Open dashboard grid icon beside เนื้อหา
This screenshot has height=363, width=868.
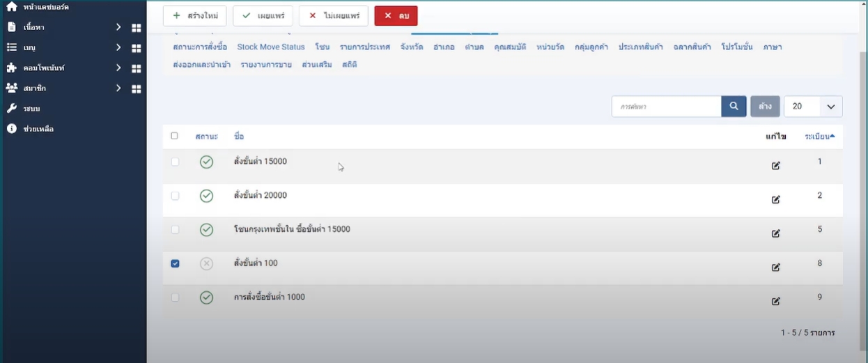tap(137, 28)
